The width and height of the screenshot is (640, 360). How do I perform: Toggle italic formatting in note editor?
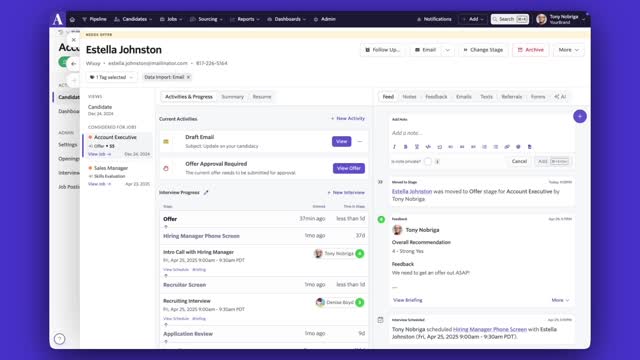394,147
